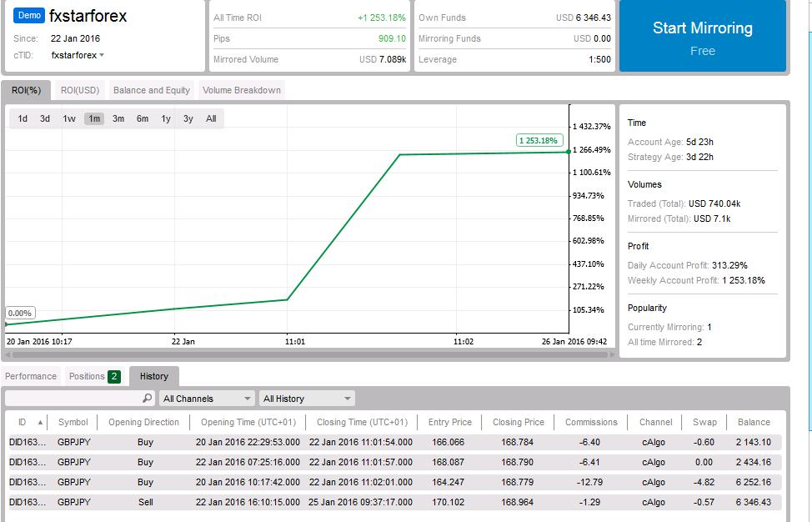
Task: Select history row with balance 2 143.10
Action: [394, 442]
